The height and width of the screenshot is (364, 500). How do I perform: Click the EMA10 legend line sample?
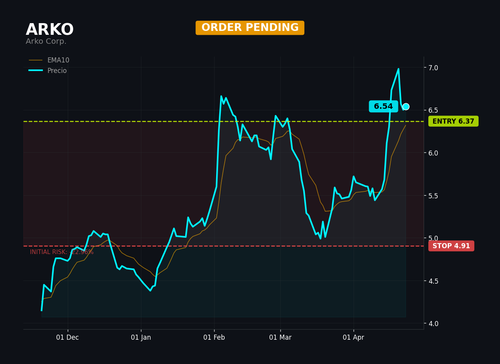[36, 60]
